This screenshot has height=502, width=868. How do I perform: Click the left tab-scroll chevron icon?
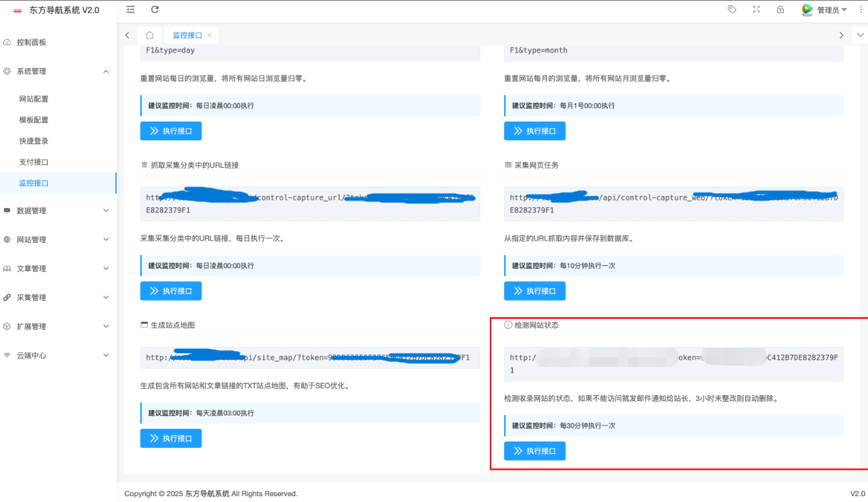127,35
